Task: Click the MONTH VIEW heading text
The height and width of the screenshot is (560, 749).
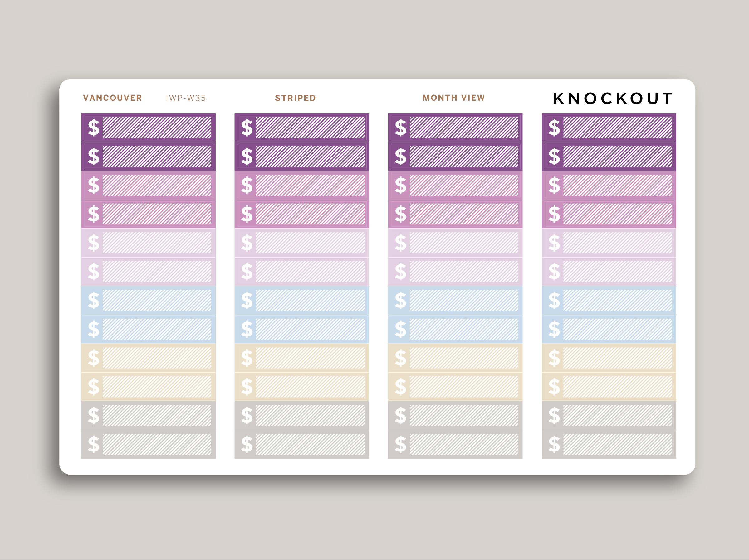Action: [454, 98]
